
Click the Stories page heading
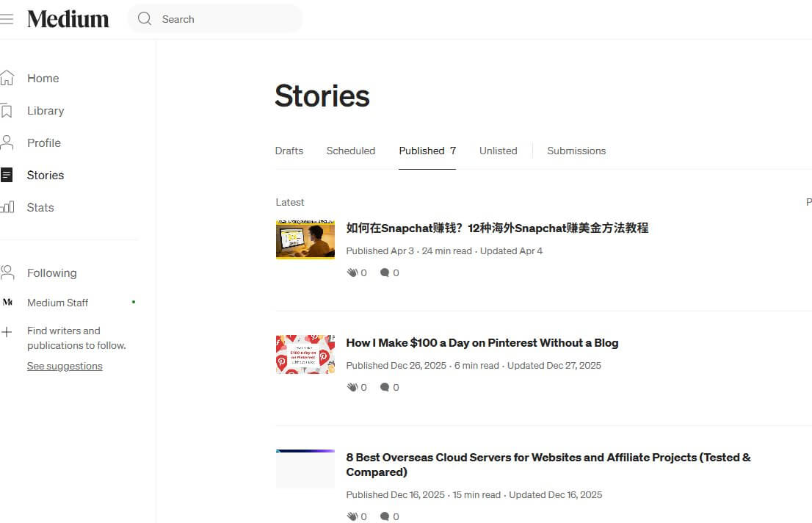322,96
